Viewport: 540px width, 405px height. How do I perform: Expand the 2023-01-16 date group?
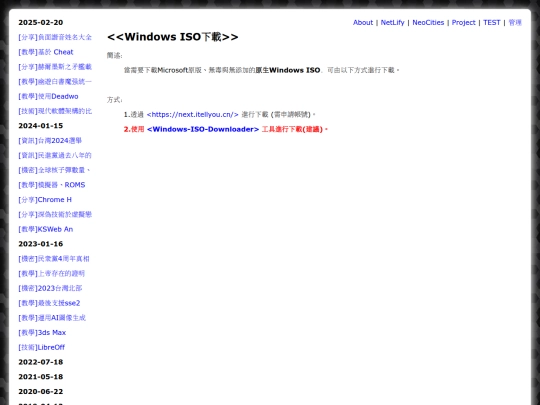[41, 244]
